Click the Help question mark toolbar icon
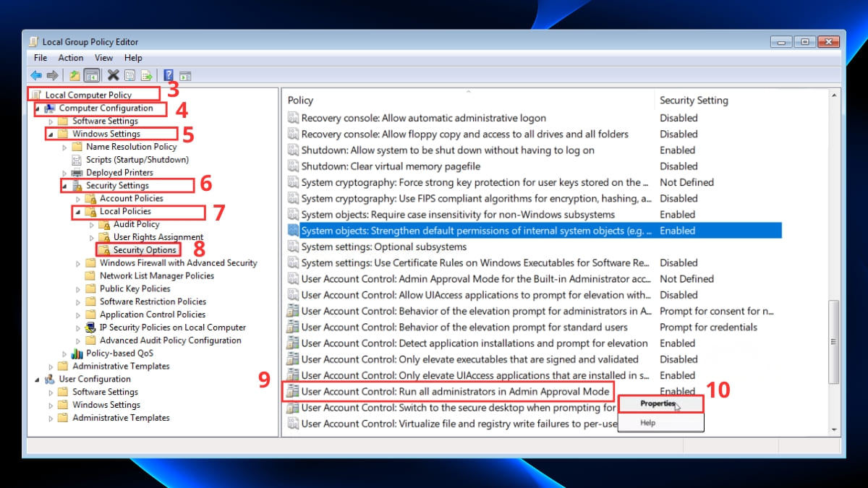The image size is (868, 488). pyautogui.click(x=168, y=74)
